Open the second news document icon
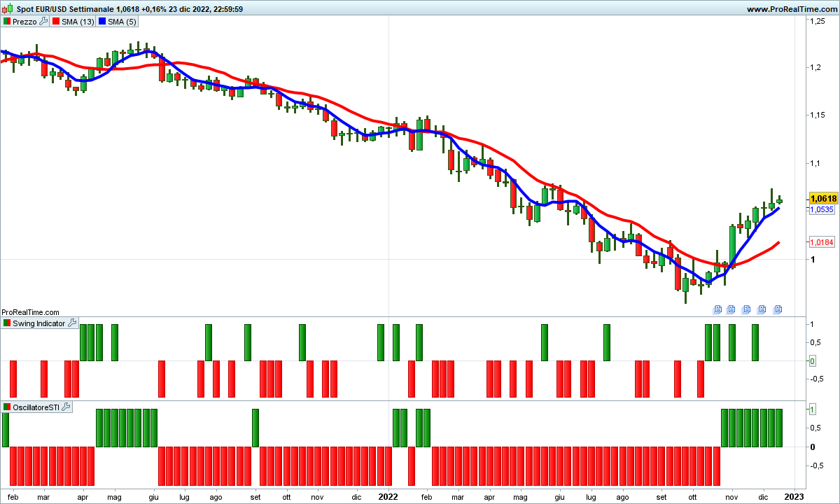The image size is (840, 504). point(731,309)
